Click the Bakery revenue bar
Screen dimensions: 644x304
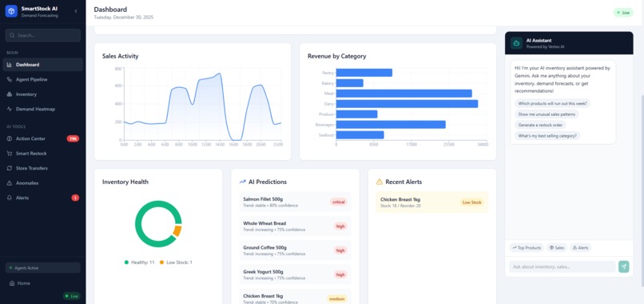point(350,83)
